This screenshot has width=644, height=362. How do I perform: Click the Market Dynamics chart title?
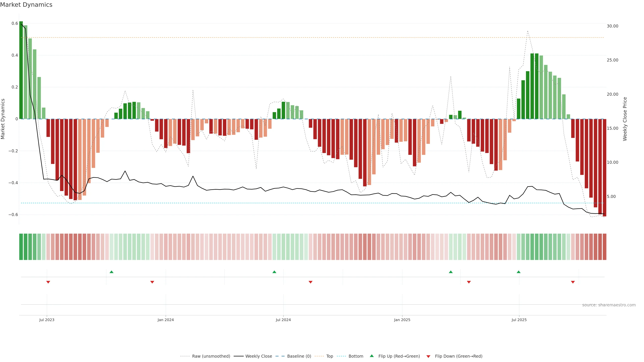[x=26, y=5]
